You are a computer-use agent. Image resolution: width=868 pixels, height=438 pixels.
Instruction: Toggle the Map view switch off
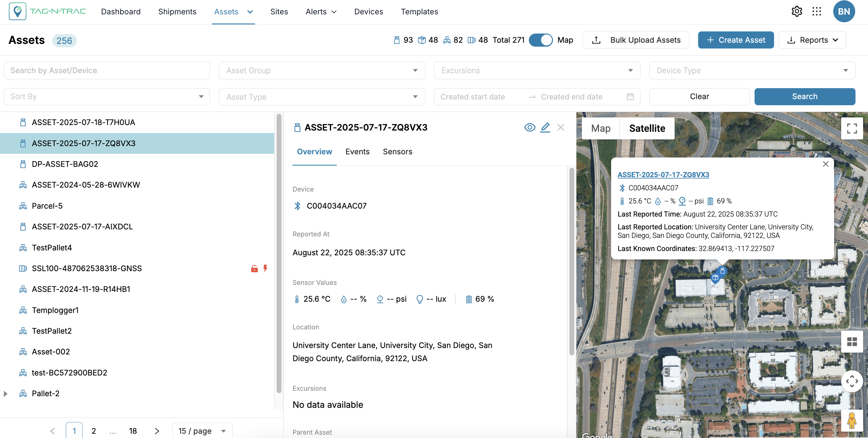(540, 40)
